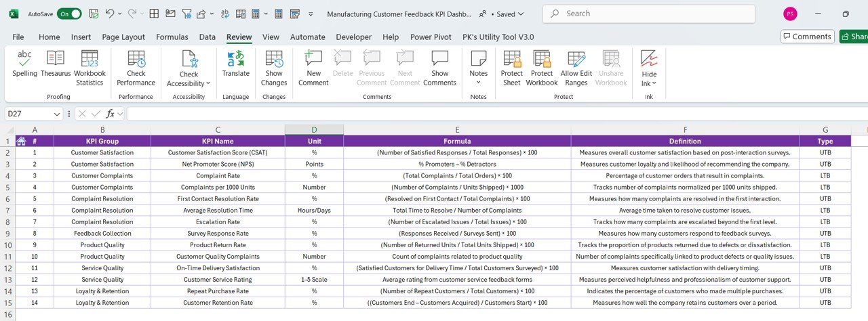Run Check Accessibility
This screenshot has height=321, width=868.
pyautogui.click(x=189, y=68)
